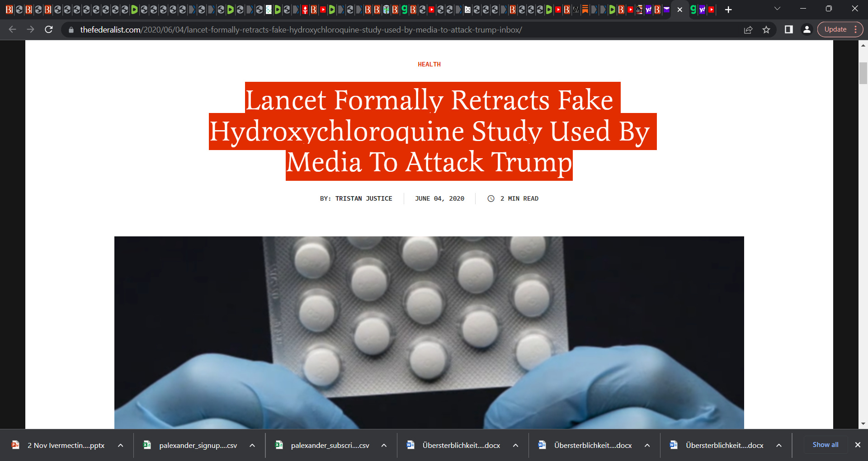Image resolution: width=868 pixels, height=461 pixels.
Task: Open the tab search chevron
Action: click(777, 9)
